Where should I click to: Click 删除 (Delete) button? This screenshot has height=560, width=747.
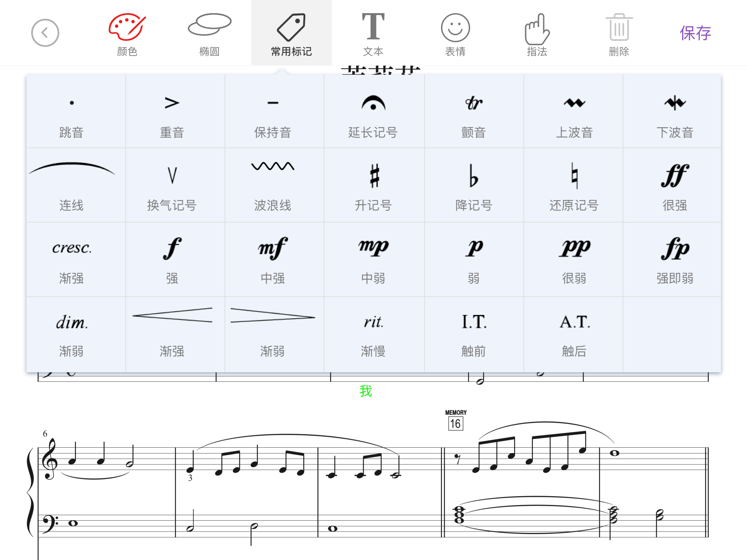618,32
